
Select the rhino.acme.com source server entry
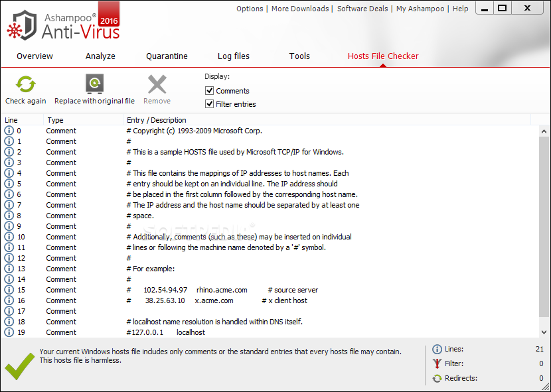[x=222, y=290]
